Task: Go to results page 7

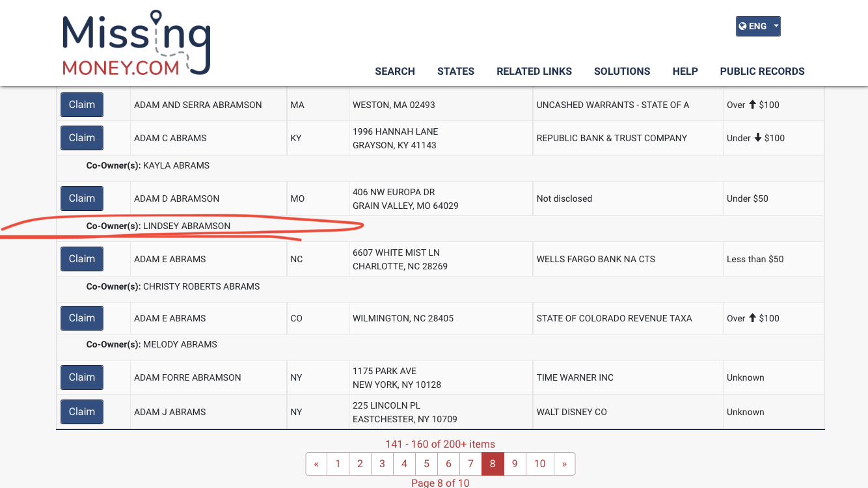Action: (470, 464)
